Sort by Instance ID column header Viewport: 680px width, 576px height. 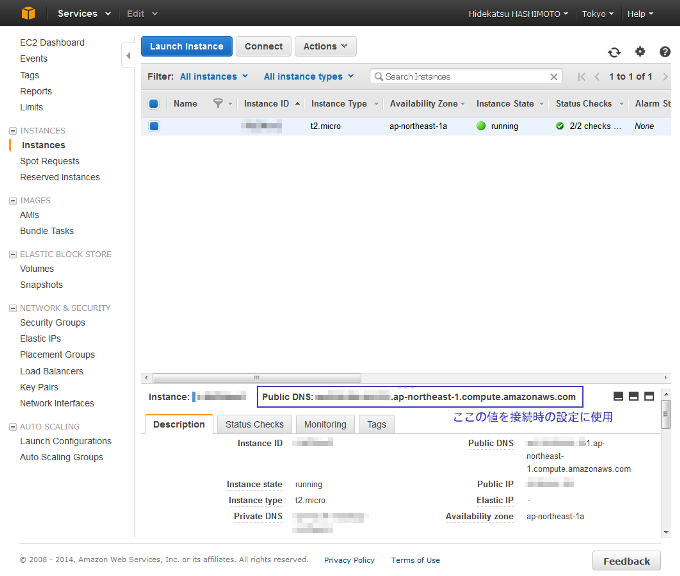point(266,104)
